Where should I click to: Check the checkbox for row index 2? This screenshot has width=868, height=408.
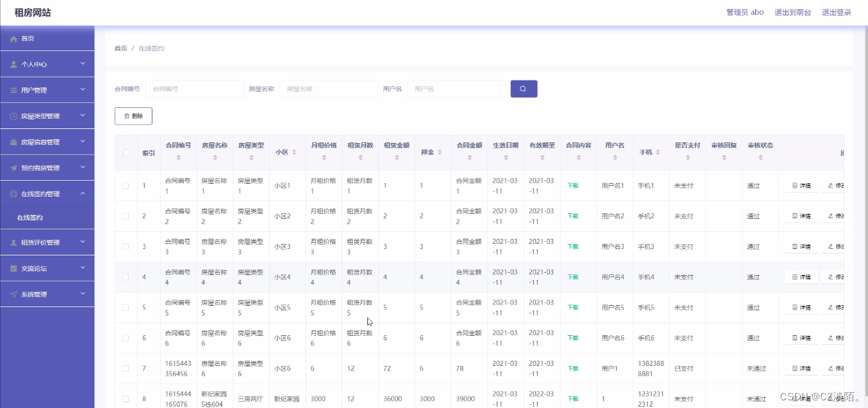126,216
